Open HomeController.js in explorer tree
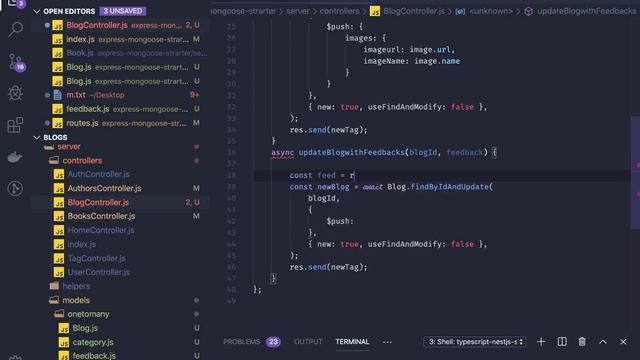 click(x=101, y=230)
